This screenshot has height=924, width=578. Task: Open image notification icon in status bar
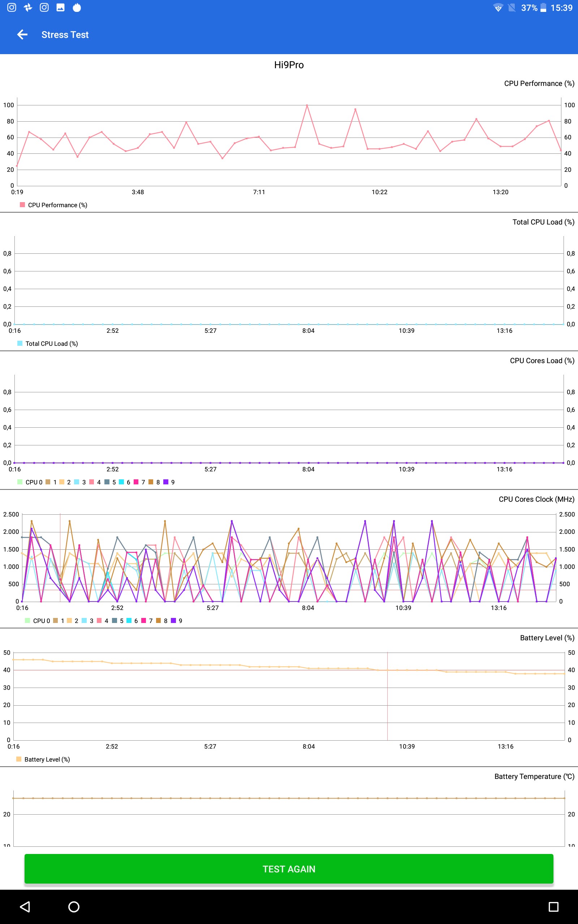(60, 8)
